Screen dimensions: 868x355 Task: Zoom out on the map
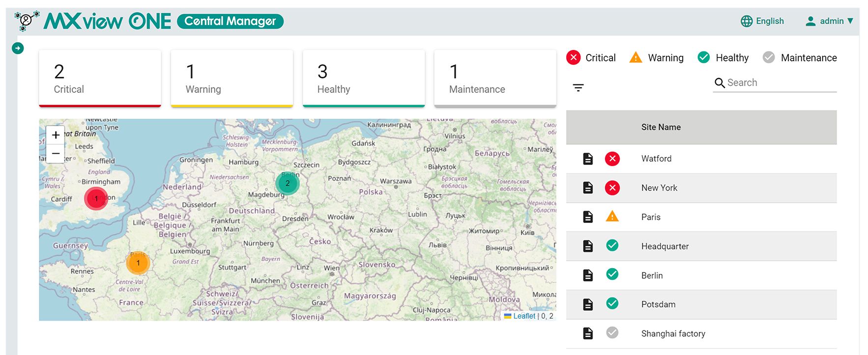56,153
